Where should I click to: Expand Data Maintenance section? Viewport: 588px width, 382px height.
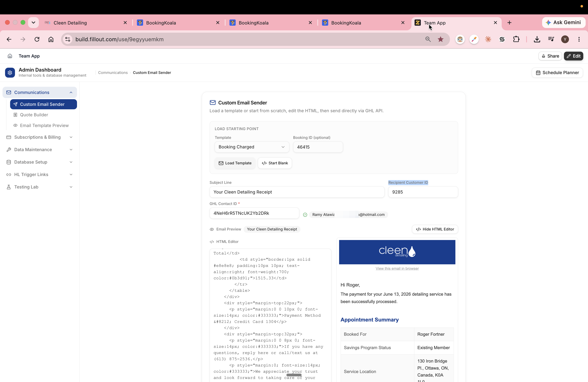click(x=40, y=150)
